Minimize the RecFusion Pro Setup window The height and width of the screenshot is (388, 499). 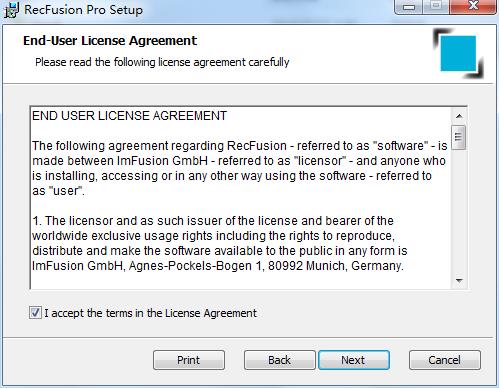click(409, 7)
